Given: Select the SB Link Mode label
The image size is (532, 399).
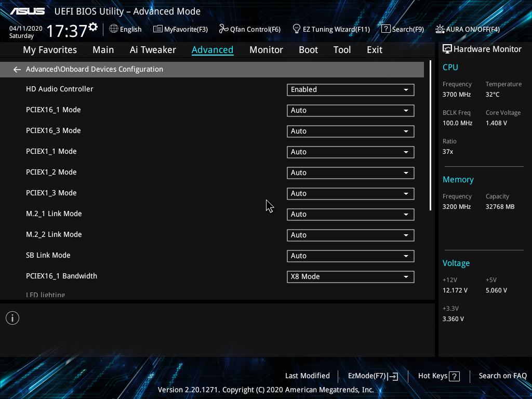Looking at the screenshot, I should [48, 255].
